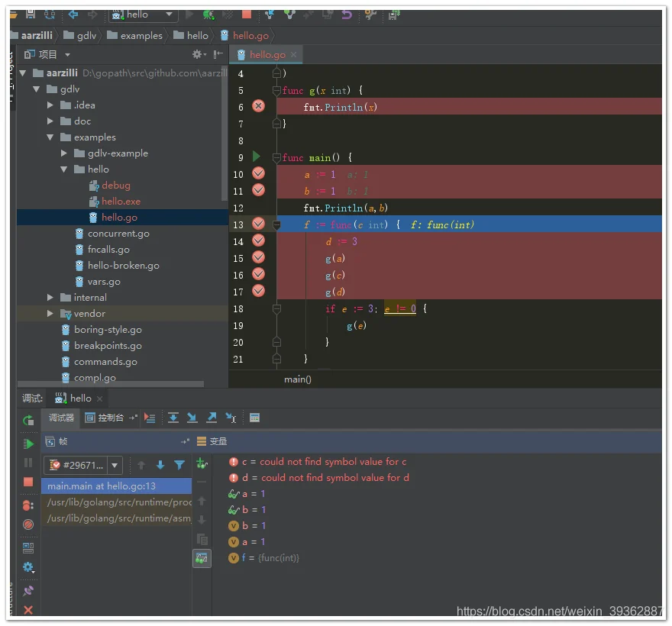672x626 pixels.
Task: Toggle breakpoint on line 10
Action: click(x=258, y=173)
